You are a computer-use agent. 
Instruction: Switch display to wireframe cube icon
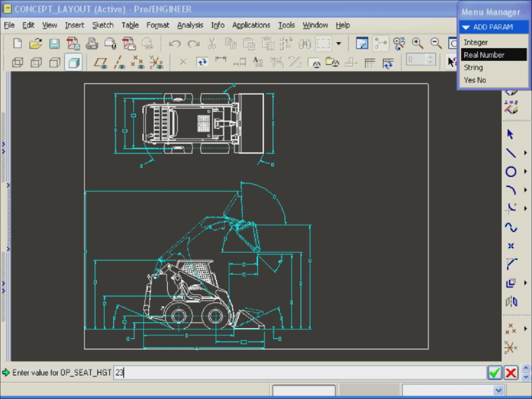point(17,62)
